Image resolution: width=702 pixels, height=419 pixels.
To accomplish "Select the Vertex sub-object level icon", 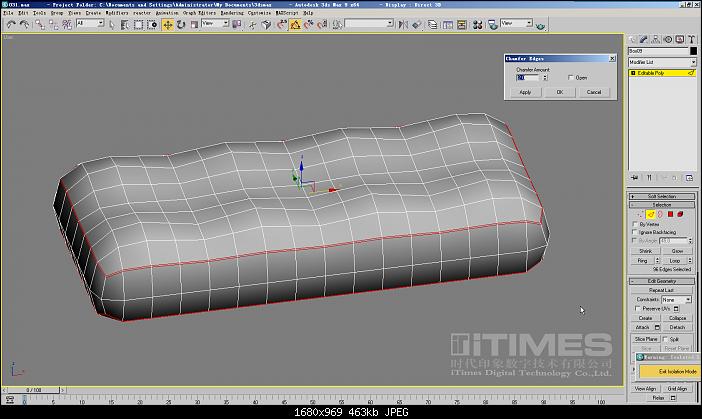I will pos(638,213).
